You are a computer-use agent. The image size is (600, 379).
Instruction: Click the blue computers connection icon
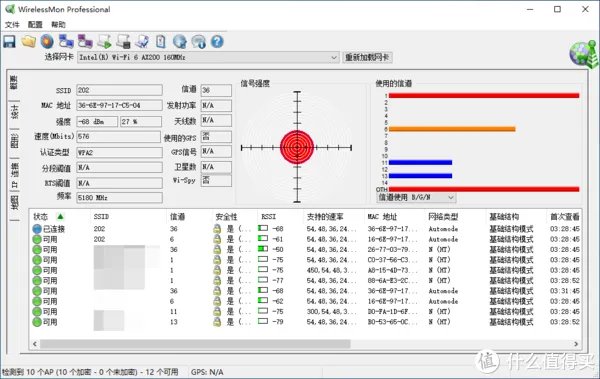coord(66,41)
